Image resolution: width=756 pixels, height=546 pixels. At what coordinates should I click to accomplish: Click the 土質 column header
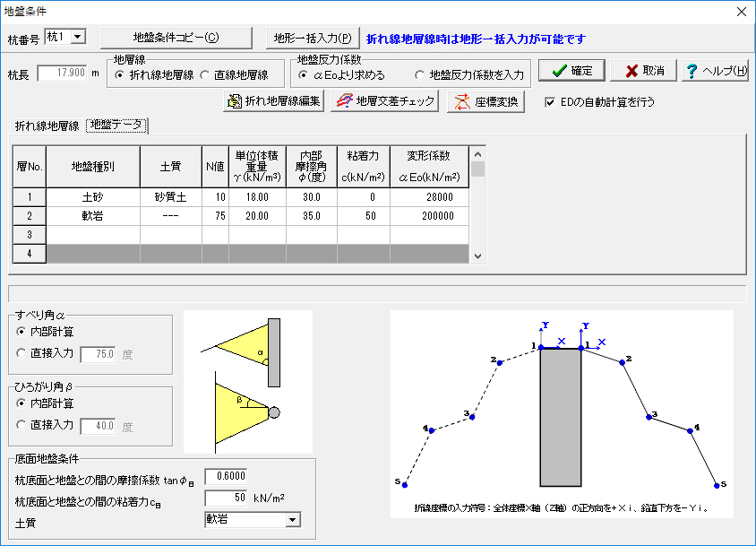[x=171, y=167]
